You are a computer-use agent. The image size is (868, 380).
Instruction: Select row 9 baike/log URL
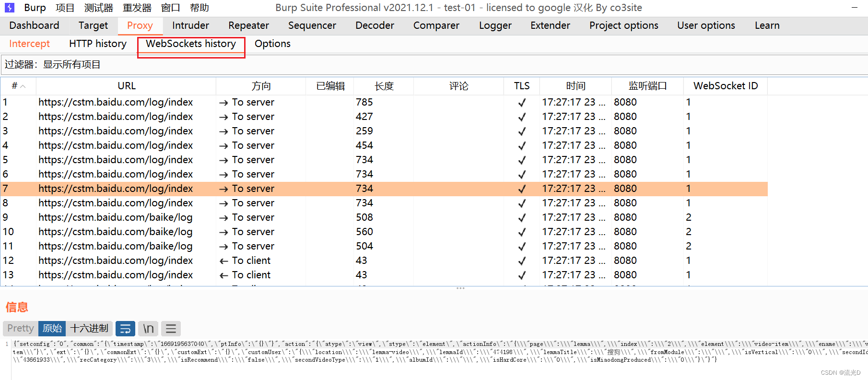(x=116, y=217)
